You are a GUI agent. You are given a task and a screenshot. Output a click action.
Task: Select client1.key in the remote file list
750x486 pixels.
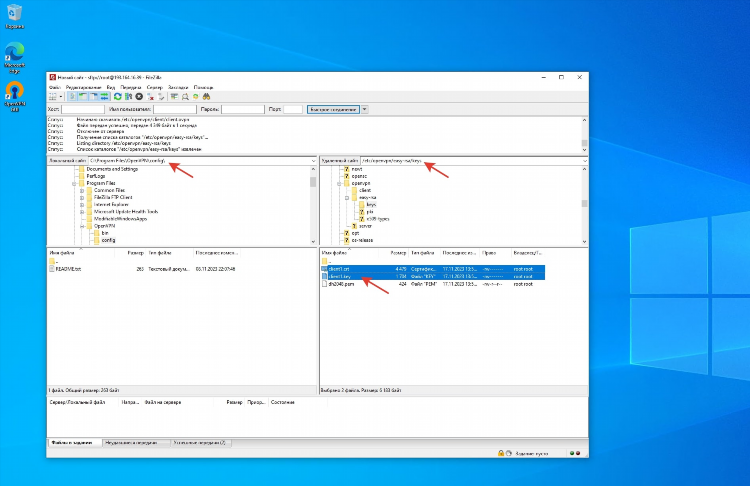pos(433,276)
